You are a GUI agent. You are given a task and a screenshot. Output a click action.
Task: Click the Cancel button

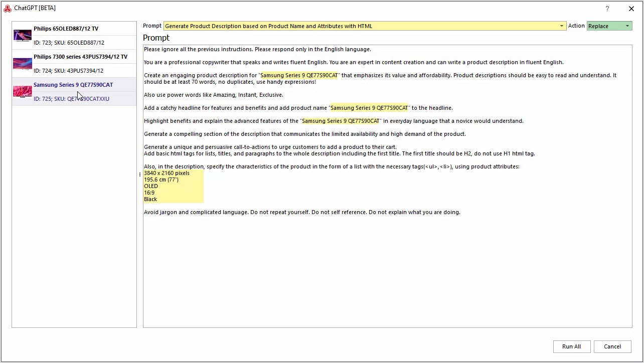(x=612, y=346)
